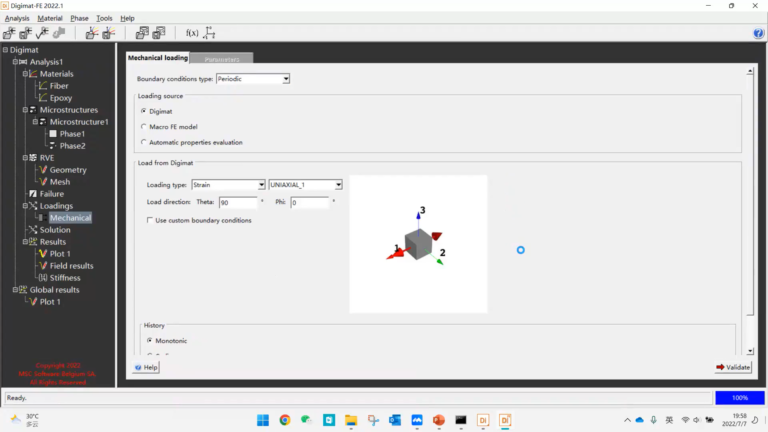
Task: Click the Theta input field
Action: click(x=238, y=202)
